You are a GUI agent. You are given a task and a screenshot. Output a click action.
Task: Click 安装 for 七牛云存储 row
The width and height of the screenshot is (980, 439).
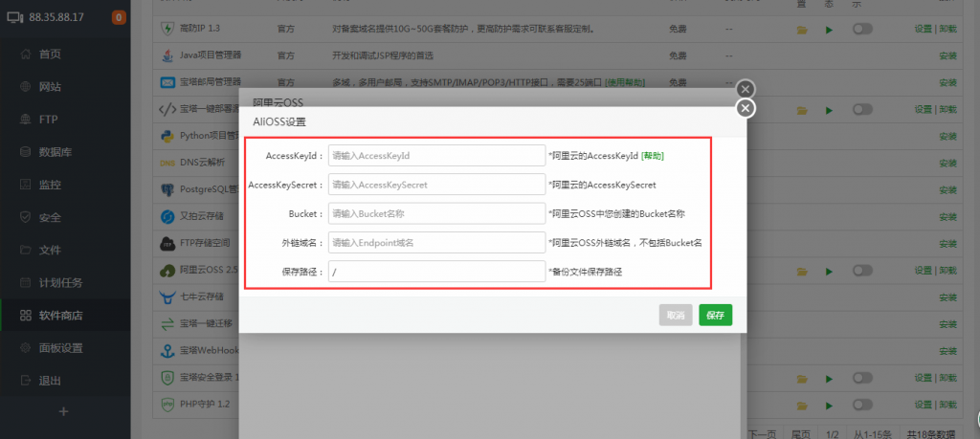tap(947, 297)
